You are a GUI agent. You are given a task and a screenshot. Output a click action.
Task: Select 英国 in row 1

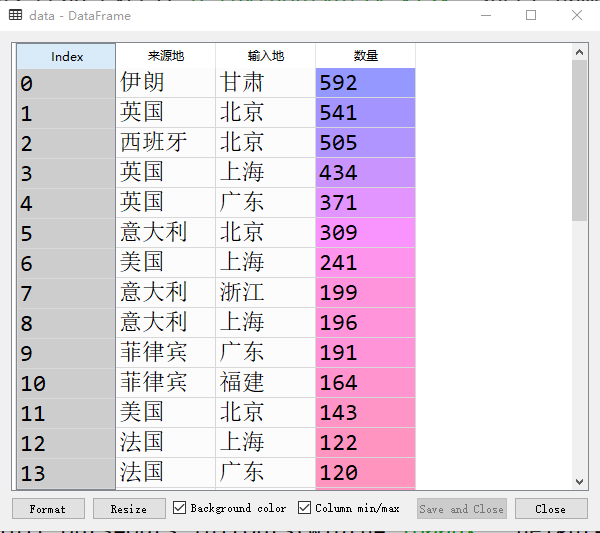tap(166, 112)
